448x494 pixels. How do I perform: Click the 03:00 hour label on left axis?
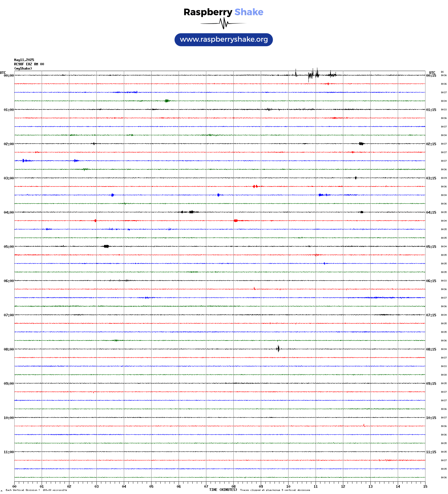(x=9, y=178)
